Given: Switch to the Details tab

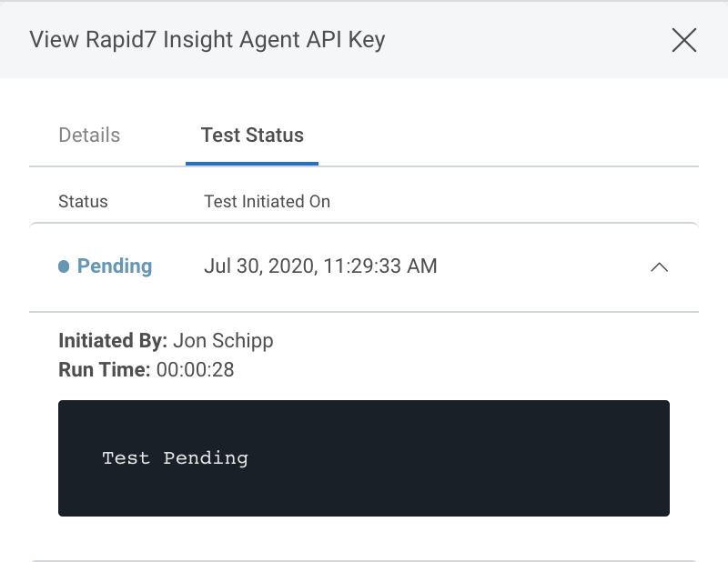Looking at the screenshot, I should coord(89,135).
